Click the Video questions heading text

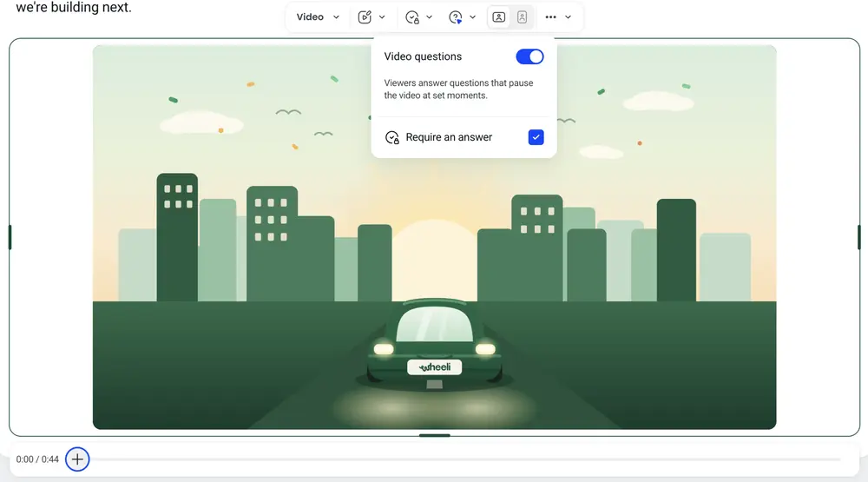pos(423,56)
